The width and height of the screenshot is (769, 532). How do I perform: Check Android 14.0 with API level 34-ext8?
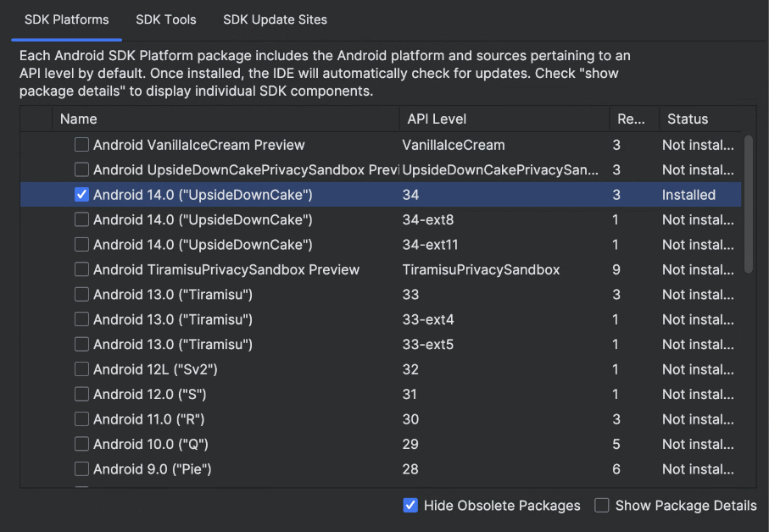(81, 220)
